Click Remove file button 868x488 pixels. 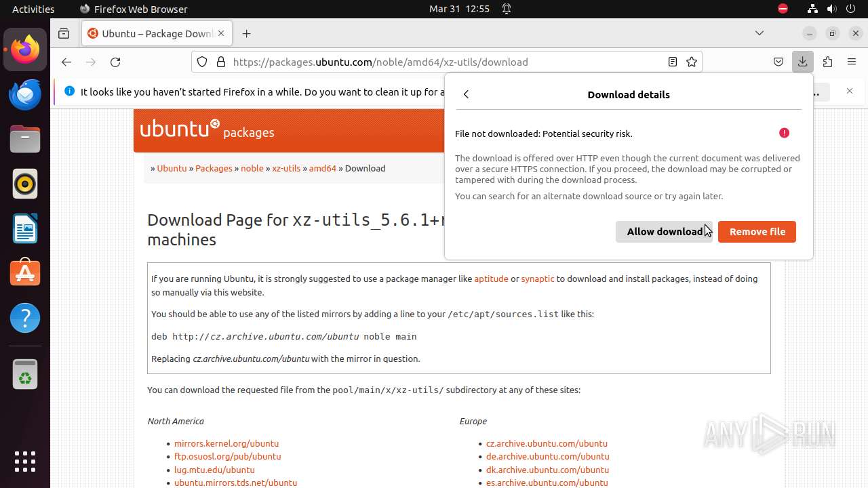[757, 232]
